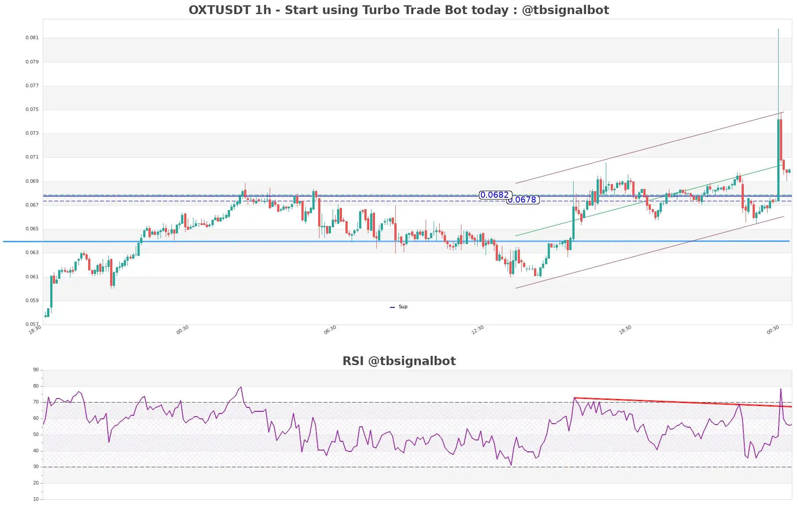Click the RSI 60 axis label
Image resolution: width=798 pixels, height=532 pixels.
pos(36,418)
